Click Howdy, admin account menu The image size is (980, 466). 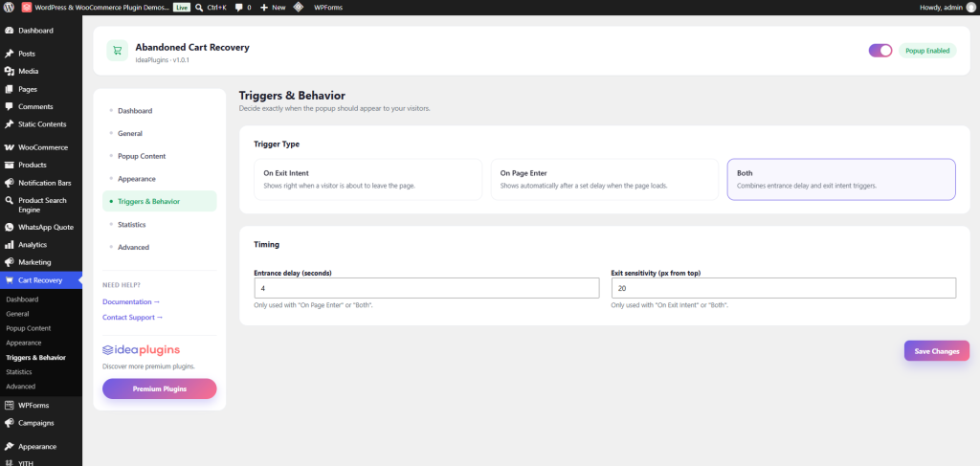click(x=947, y=8)
